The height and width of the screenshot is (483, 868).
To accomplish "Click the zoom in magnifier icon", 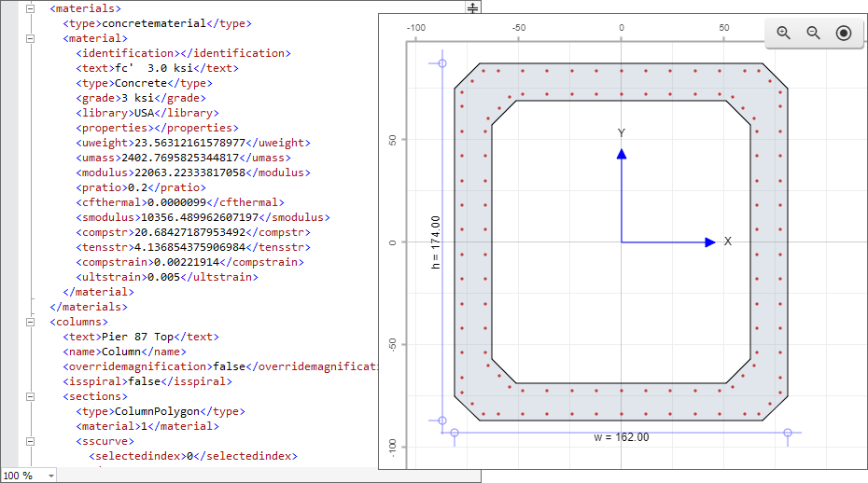I will pyautogui.click(x=783, y=33).
